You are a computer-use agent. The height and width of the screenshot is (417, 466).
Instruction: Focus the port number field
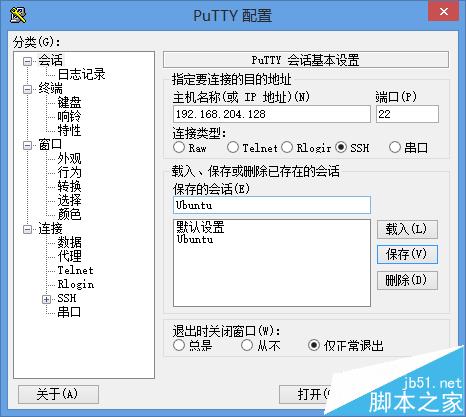pos(407,114)
